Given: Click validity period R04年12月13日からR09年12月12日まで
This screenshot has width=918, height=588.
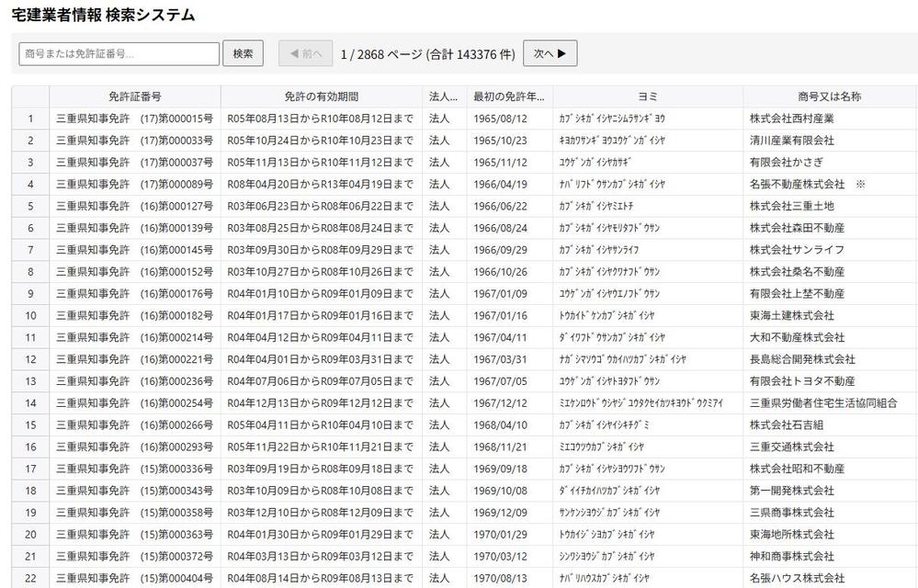Looking at the screenshot, I should pyautogui.click(x=321, y=403).
